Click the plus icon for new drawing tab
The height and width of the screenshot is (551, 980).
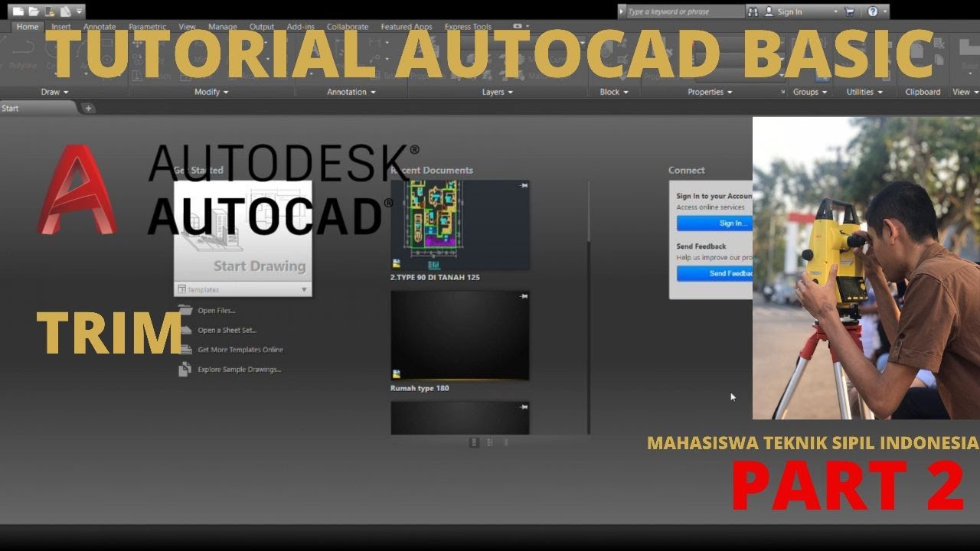point(88,109)
